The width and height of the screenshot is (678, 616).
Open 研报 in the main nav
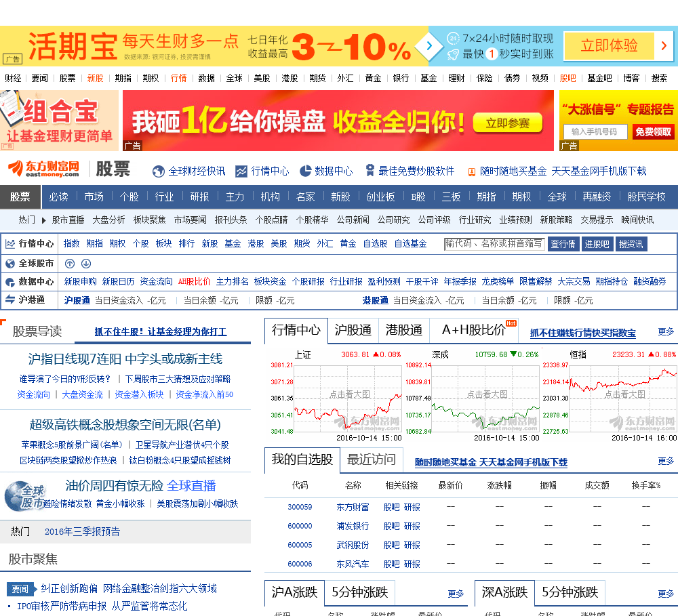[x=199, y=197]
